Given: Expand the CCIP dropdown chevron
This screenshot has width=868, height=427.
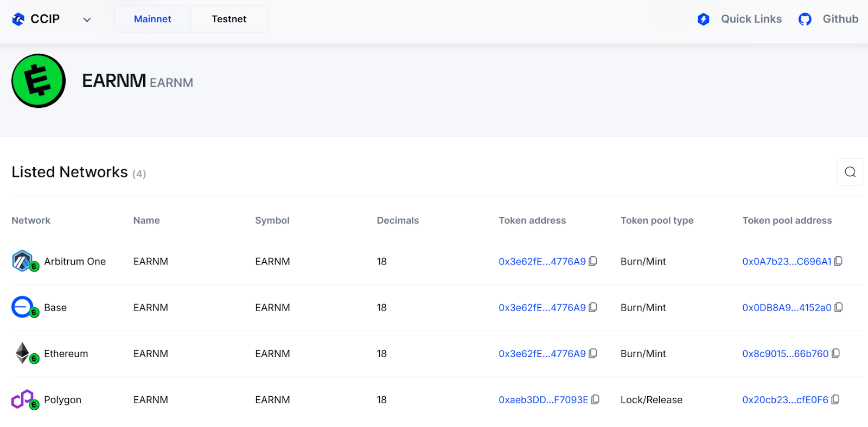Looking at the screenshot, I should [87, 20].
